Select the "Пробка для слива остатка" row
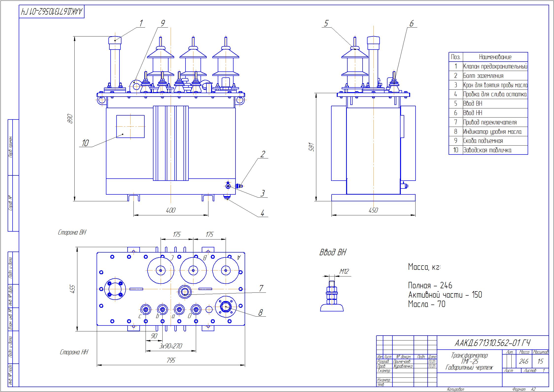 488,94
